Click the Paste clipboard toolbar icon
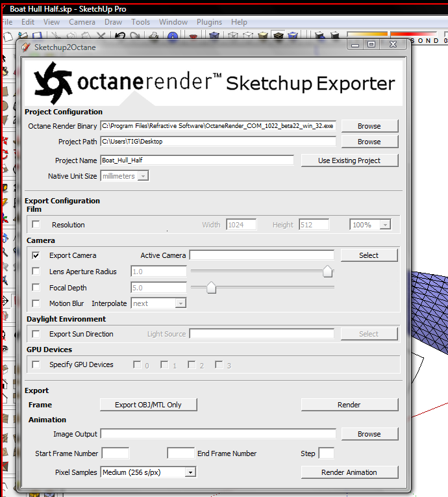448x497 pixels. click(86, 36)
